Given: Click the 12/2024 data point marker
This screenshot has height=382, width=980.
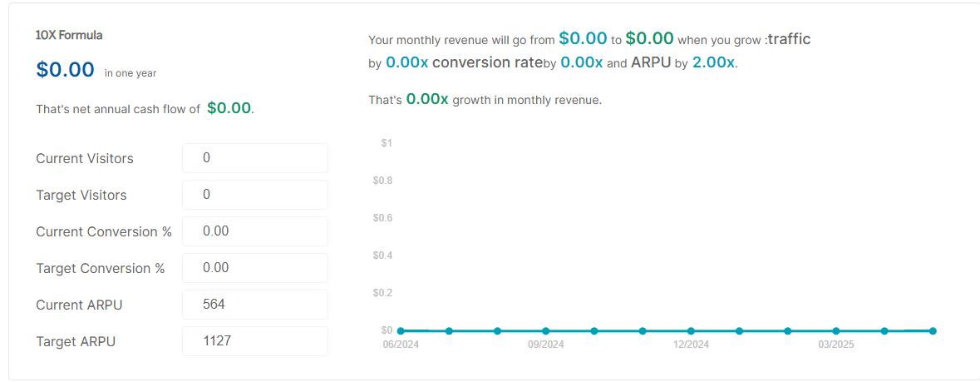Looking at the screenshot, I should [x=691, y=330].
